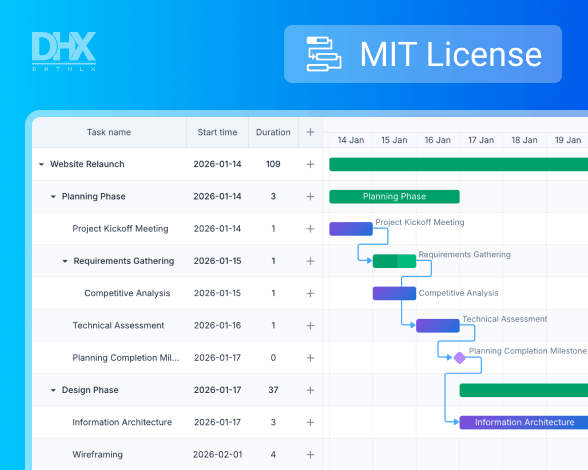The width and height of the screenshot is (588, 470).
Task: Click the 19 Jan timeline date
Action: coord(568,140)
